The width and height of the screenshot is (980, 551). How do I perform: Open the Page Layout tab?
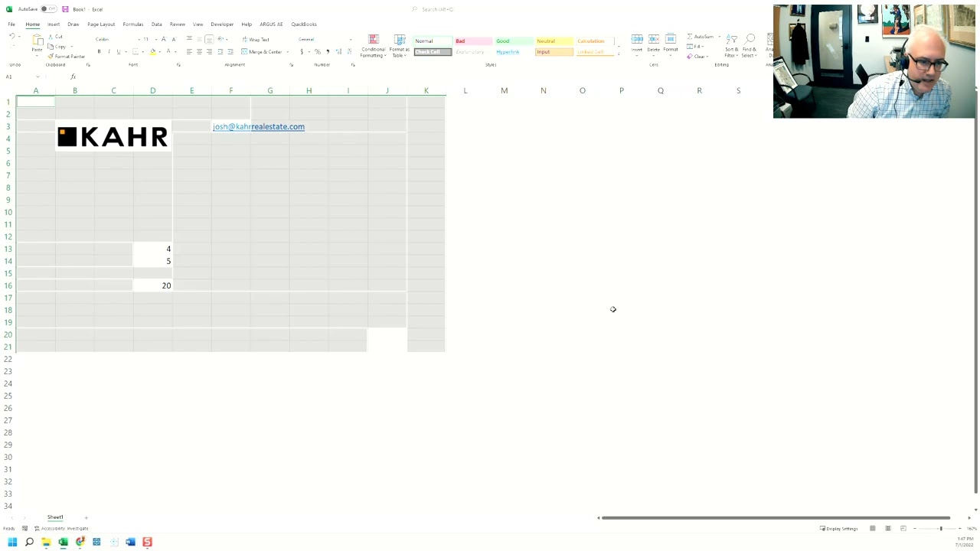click(x=101, y=24)
